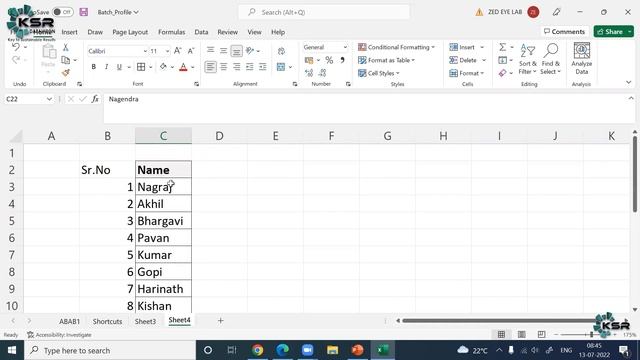Open the Formulas ribbon tab
The height and width of the screenshot is (360, 640).
tap(171, 32)
